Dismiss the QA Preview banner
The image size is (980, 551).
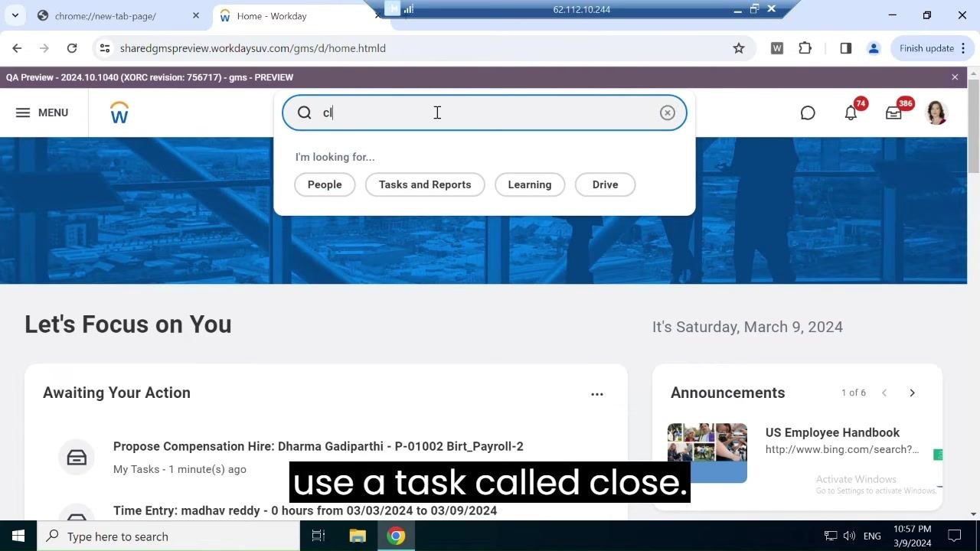pos(955,77)
